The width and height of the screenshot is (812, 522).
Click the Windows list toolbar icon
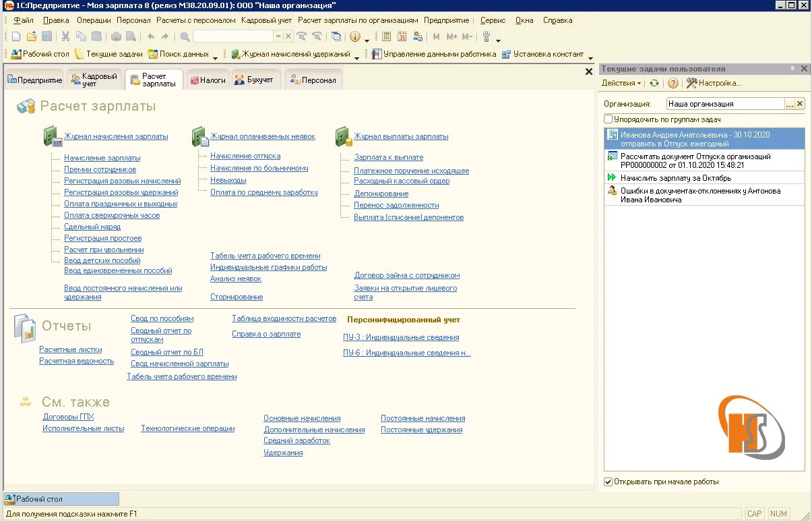click(x=336, y=36)
